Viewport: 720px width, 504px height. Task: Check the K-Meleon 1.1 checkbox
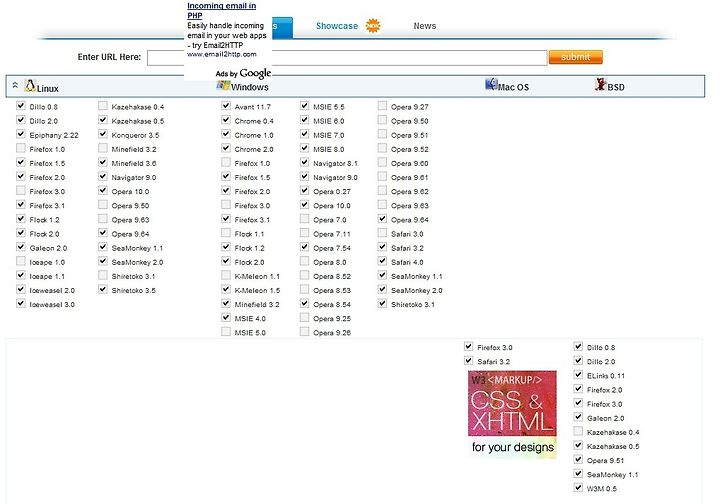click(226, 275)
